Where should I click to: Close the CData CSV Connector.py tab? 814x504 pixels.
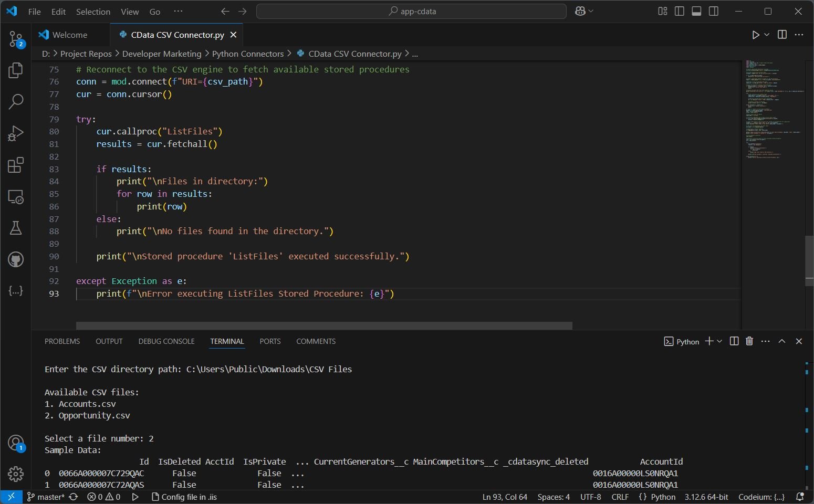tap(234, 35)
